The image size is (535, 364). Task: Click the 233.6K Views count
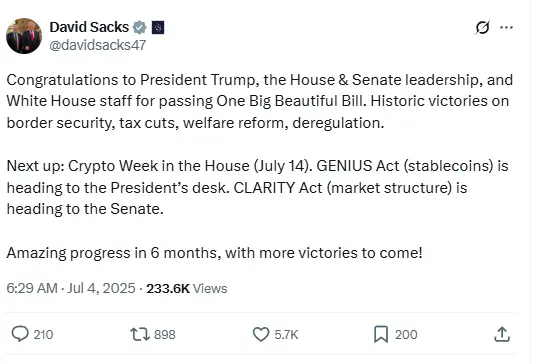(187, 289)
